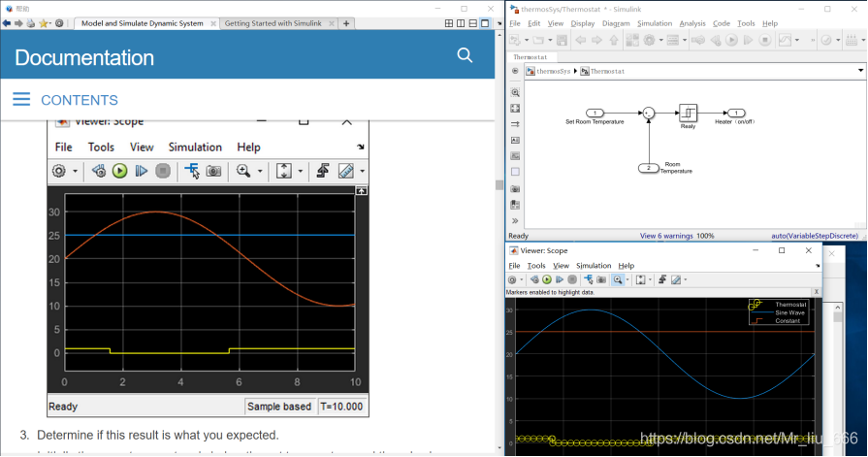Click thermosSys in Simulink breadcrumb
This screenshot has width=868, height=457.
pyautogui.click(x=553, y=71)
